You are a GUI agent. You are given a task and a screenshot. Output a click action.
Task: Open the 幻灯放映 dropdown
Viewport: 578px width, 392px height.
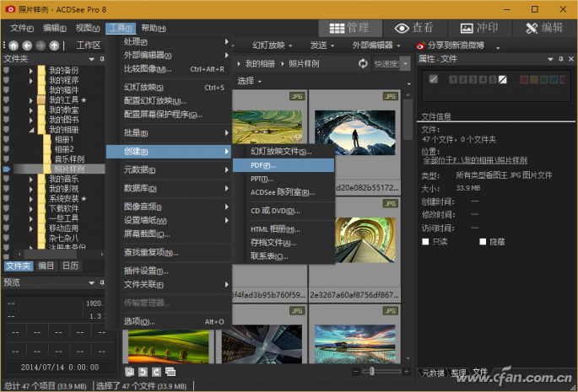(273, 46)
